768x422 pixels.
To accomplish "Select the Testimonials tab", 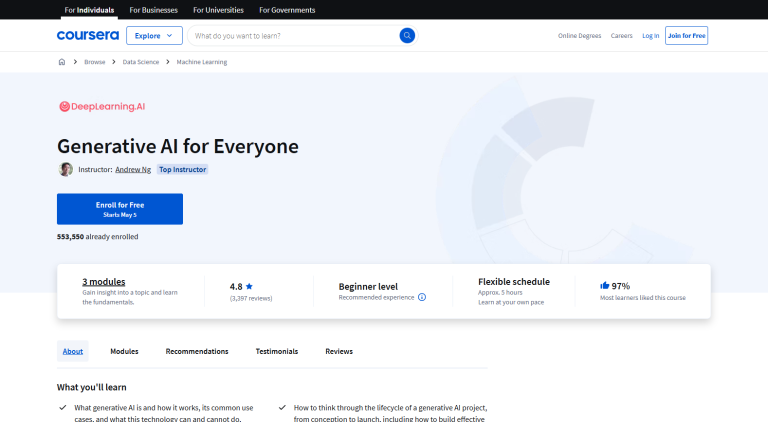I will (277, 351).
